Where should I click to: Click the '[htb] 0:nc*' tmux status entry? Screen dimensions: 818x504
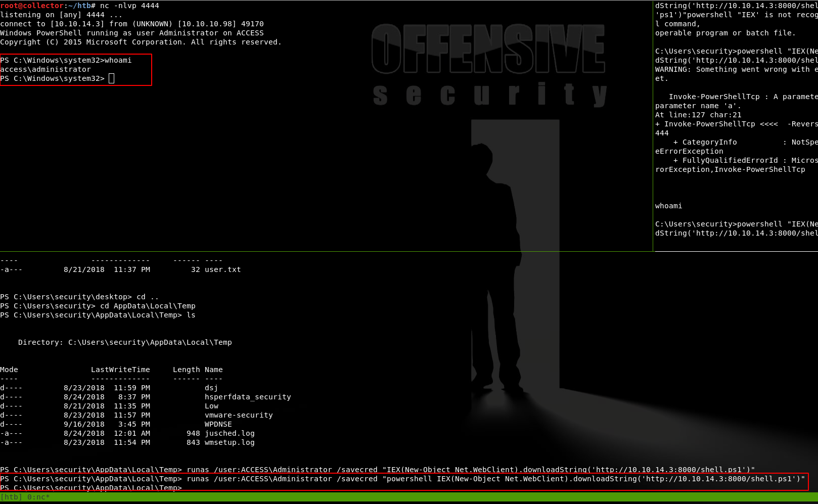[x=25, y=497]
